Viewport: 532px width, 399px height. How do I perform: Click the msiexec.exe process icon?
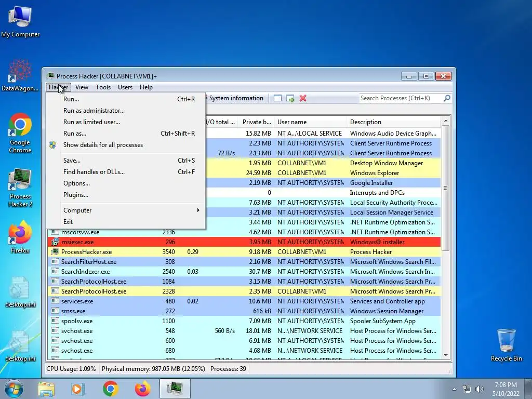pos(55,242)
